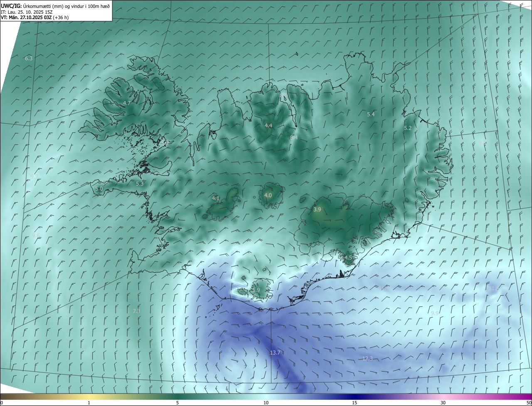The height and width of the screenshot is (406, 532).
Task: Click the 5.0 value label at the peninsula tip
Action: (x=99, y=188)
